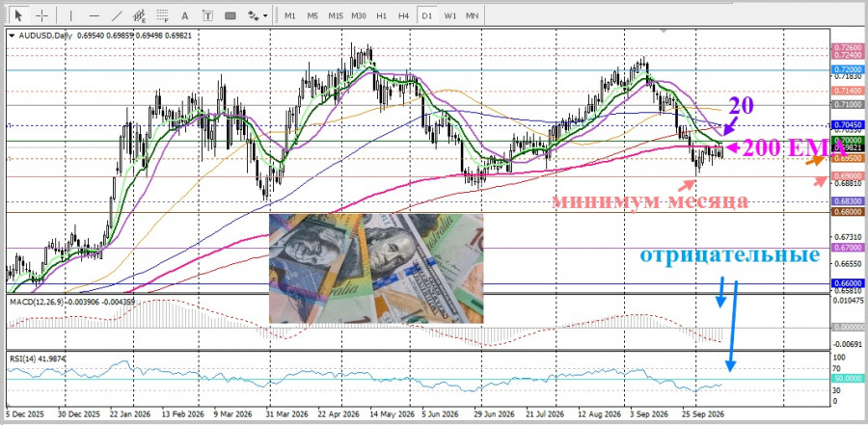868x425 pixels.
Task: Pick the Draw Vertical Line tool
Action: (71, 15)
